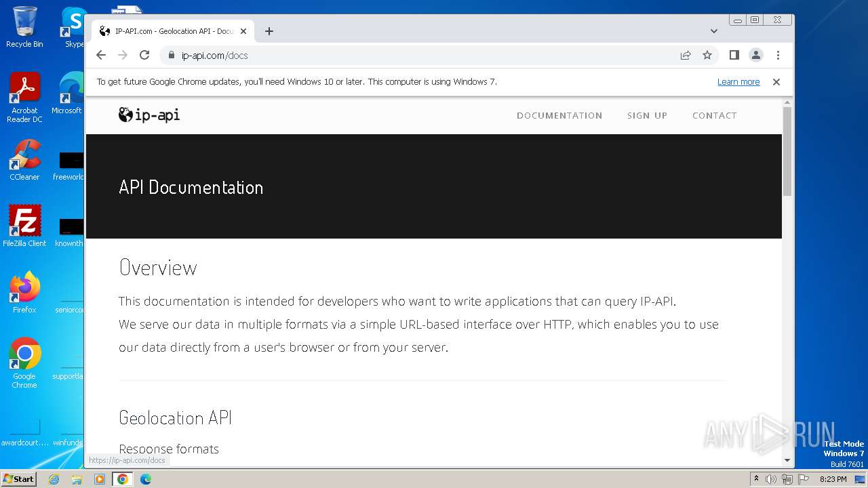View site info via the padlock icon
Screen dimensions: 868x488
point(171,55)
